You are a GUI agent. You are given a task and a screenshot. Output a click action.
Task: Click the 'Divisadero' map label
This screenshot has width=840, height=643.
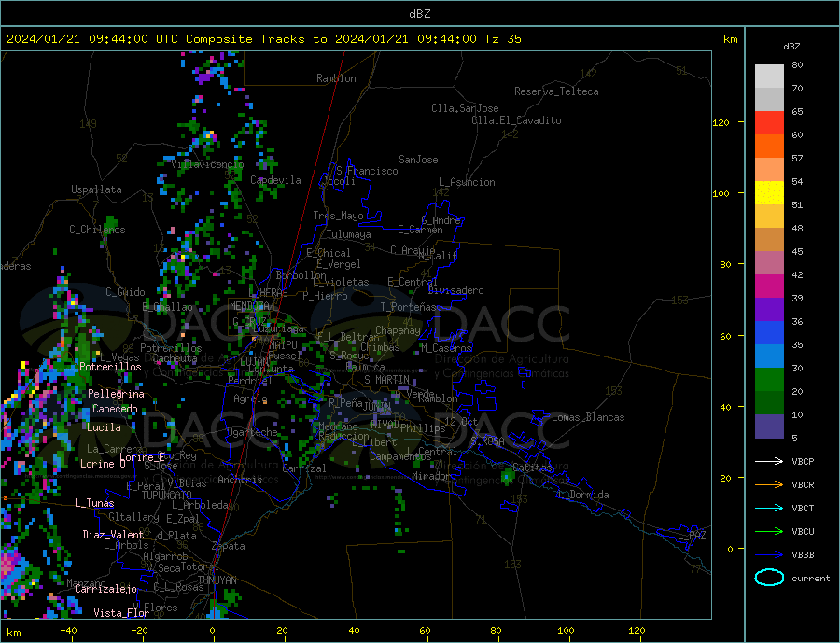[455, 290]
